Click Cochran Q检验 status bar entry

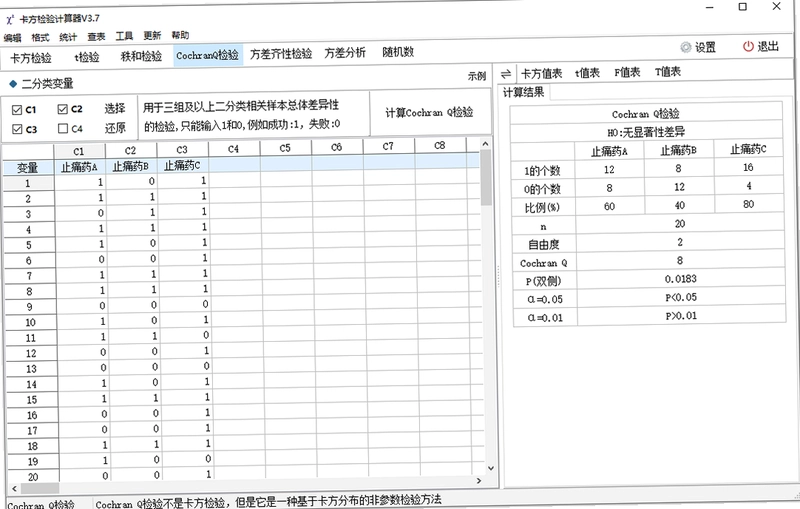coord(41,504)
